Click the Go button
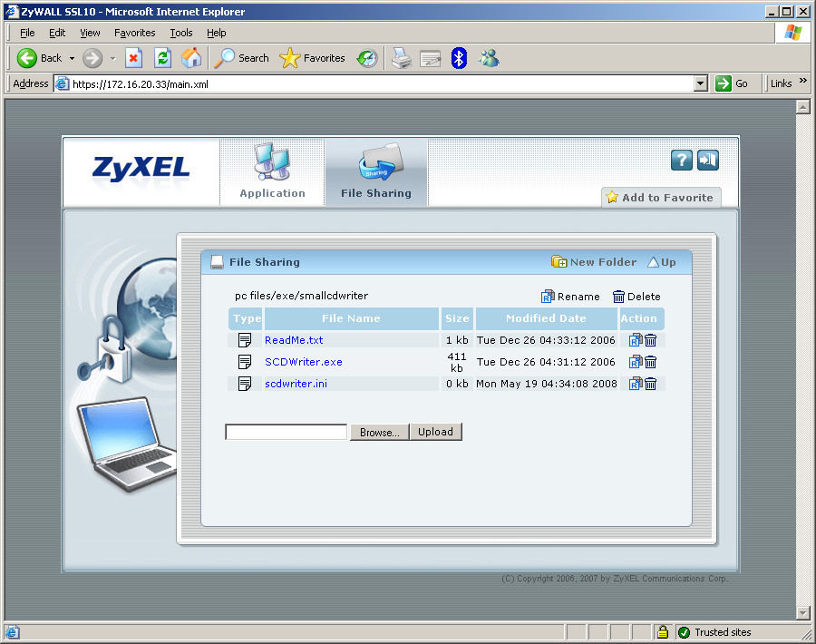816x644 pixels. coord(732,83)
